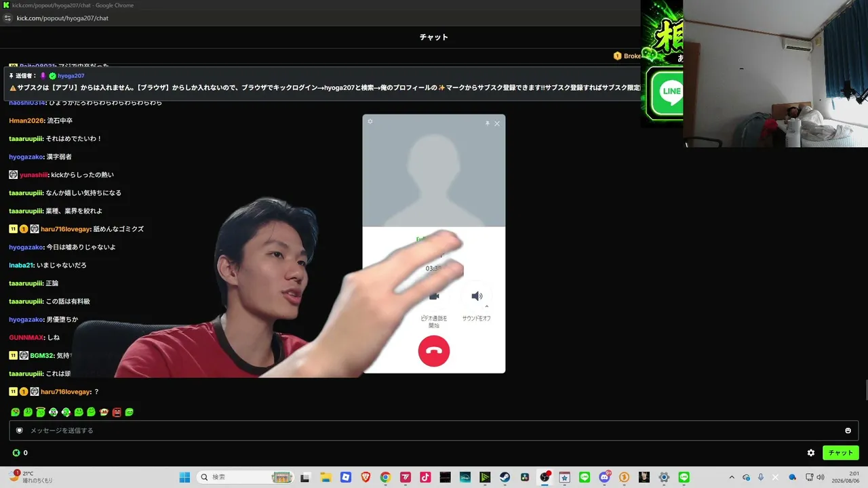Turn off sound with the speaker icon in the LINE call
This screenshot has width=868, height=488.
(476, 296)
